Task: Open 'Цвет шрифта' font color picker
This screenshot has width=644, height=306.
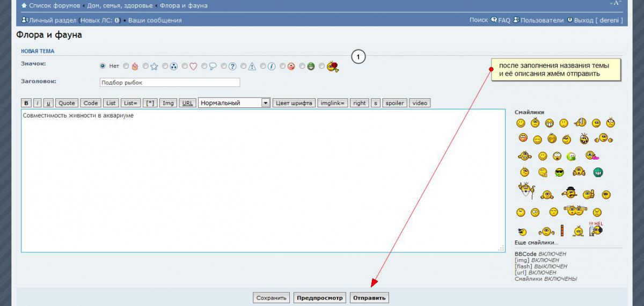Action: (x=294, y=103)
